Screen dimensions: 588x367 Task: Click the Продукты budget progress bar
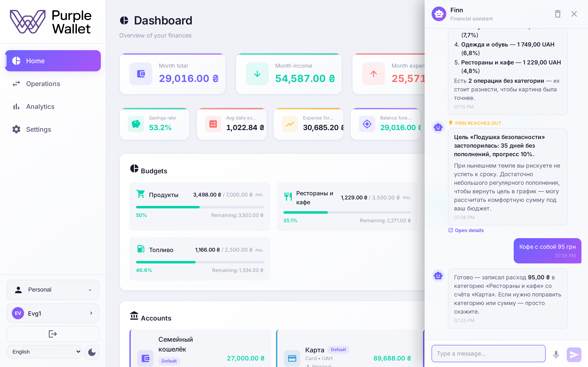pos(200,207)
